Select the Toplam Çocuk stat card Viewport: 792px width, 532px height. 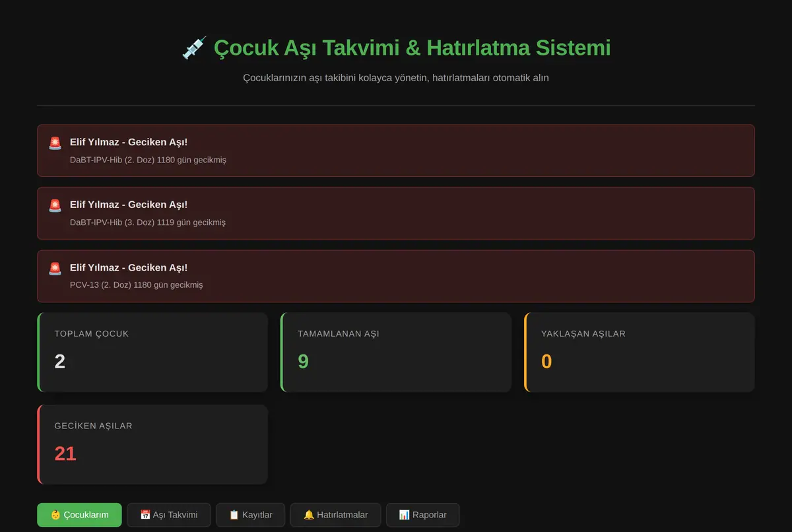click(152, 352)
